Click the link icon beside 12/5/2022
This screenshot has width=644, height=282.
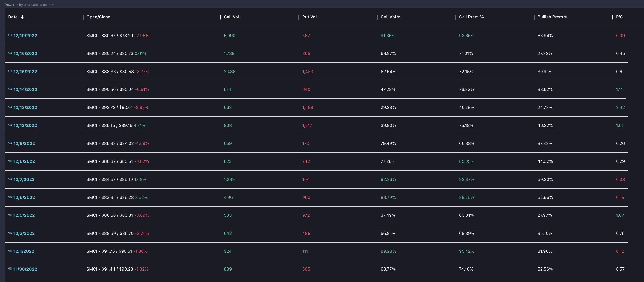pyautogui.click(x=10, y=215)
